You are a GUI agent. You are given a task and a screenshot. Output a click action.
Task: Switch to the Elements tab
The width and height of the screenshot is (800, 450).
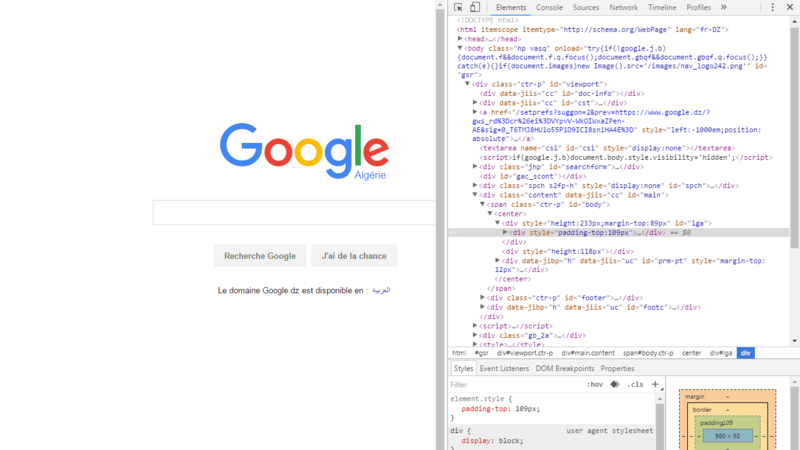click(511, 7)
